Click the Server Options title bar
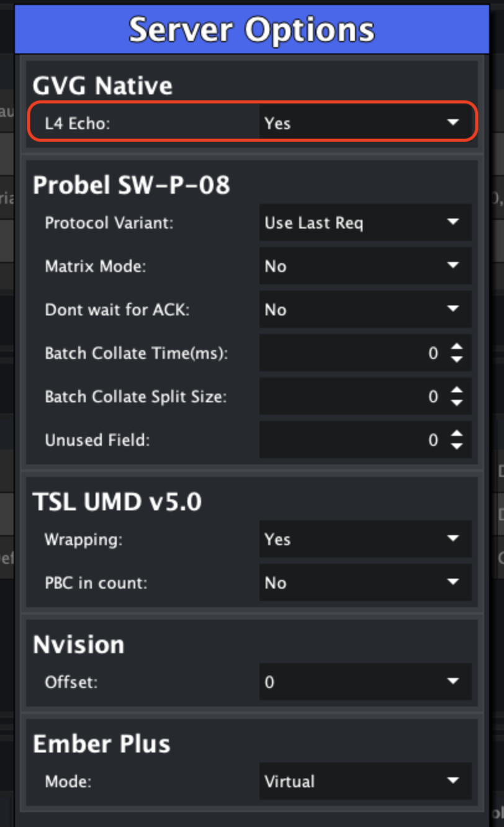 (252, 29)
